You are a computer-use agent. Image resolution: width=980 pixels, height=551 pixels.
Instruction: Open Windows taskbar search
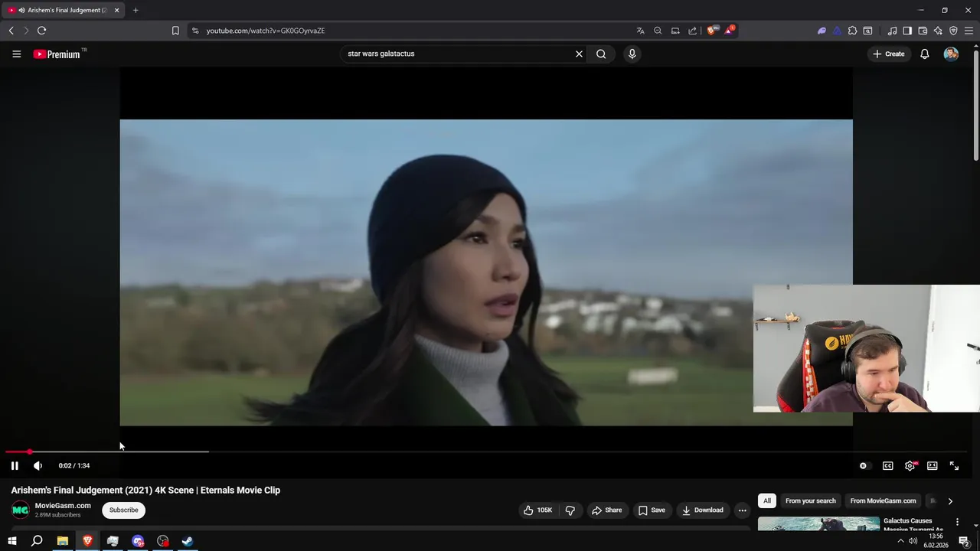click(37, 541)
